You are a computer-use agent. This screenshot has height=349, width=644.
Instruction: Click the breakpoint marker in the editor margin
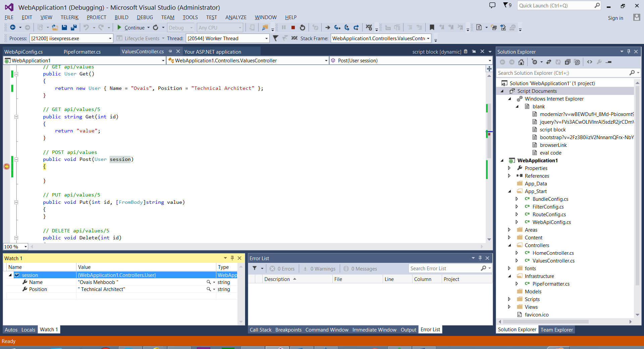tap(7, 167)
